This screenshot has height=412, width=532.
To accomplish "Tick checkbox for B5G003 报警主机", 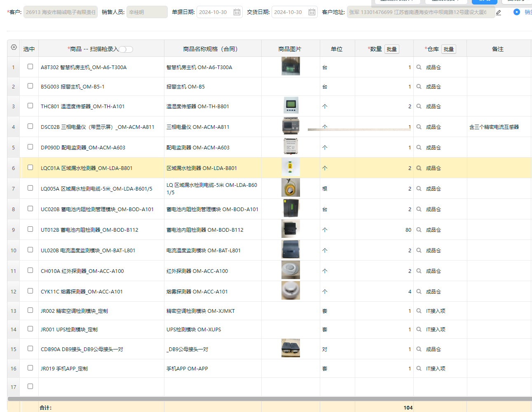I will pyautogui.click(x=30, y=86).
